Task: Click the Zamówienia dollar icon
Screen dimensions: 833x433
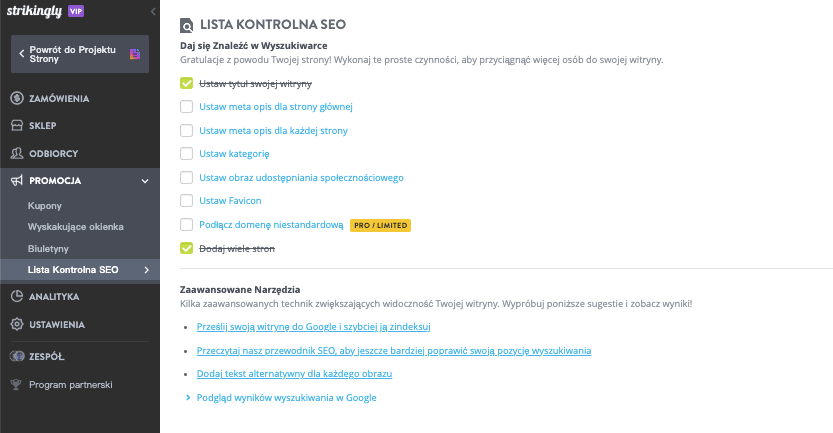Action: (x=17, y=98)
